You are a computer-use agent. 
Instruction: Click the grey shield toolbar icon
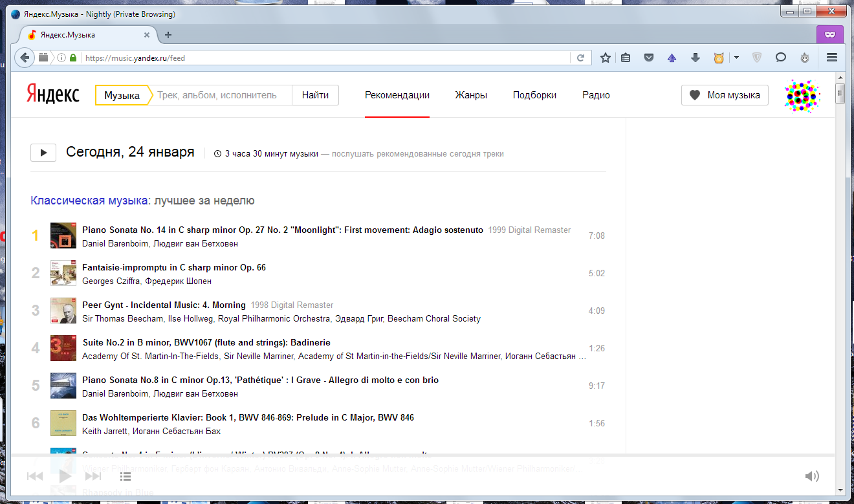[756, 58]
